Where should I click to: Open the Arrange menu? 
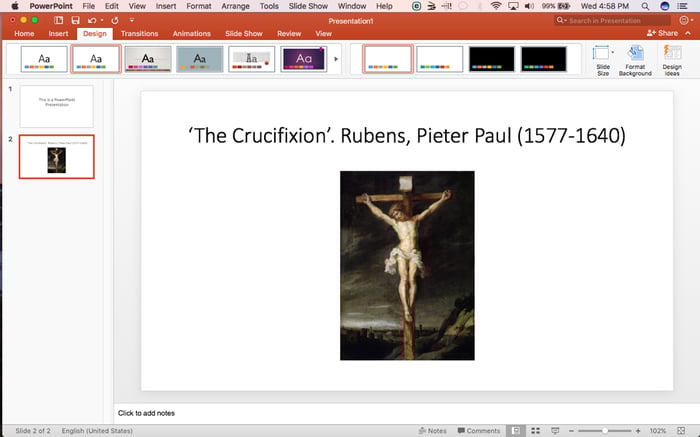click(235, 6)
